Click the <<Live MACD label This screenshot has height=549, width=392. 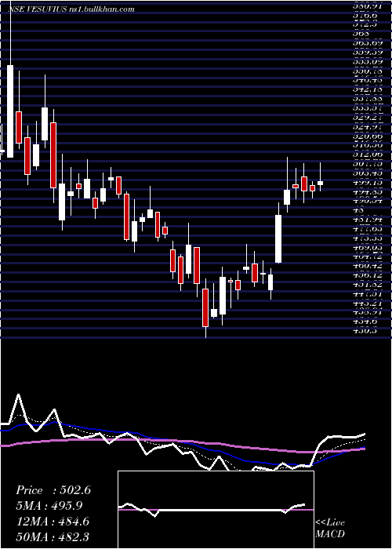[330, 529]
